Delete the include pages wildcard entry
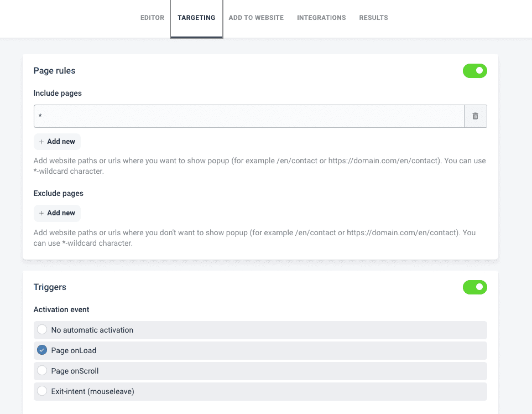532x414 pixels. tap(476, 116)
